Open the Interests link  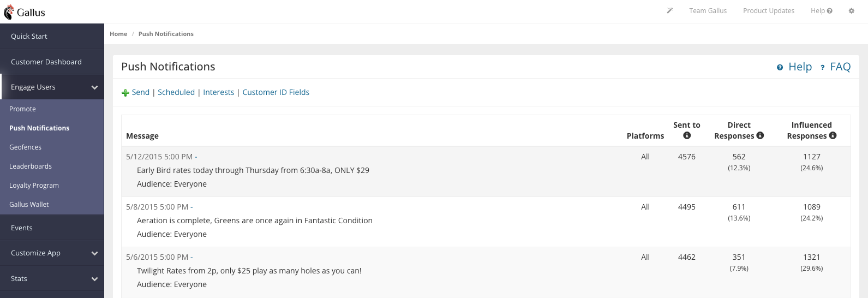[x=218, y=92]
